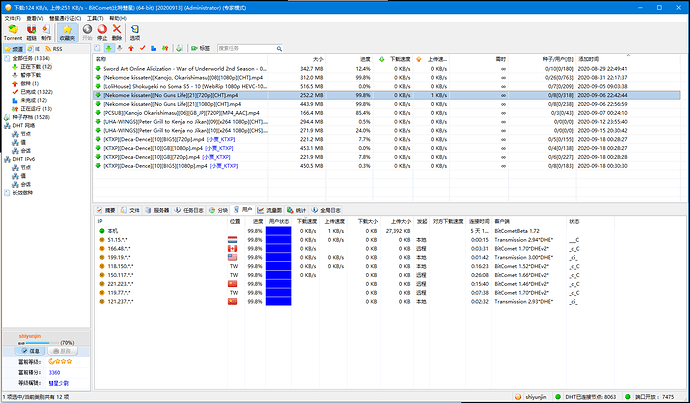Screen dimensions: 690x403
Task: Click blue piece bar of peer 51.15.*.*
Action: [279, 240]
